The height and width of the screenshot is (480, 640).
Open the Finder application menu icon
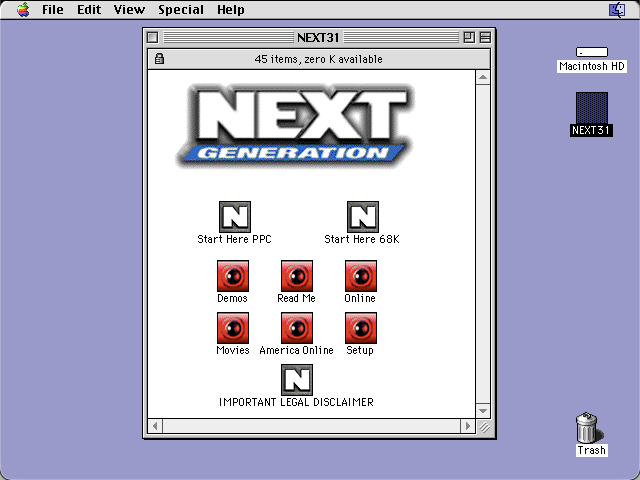tap(617, 9)
